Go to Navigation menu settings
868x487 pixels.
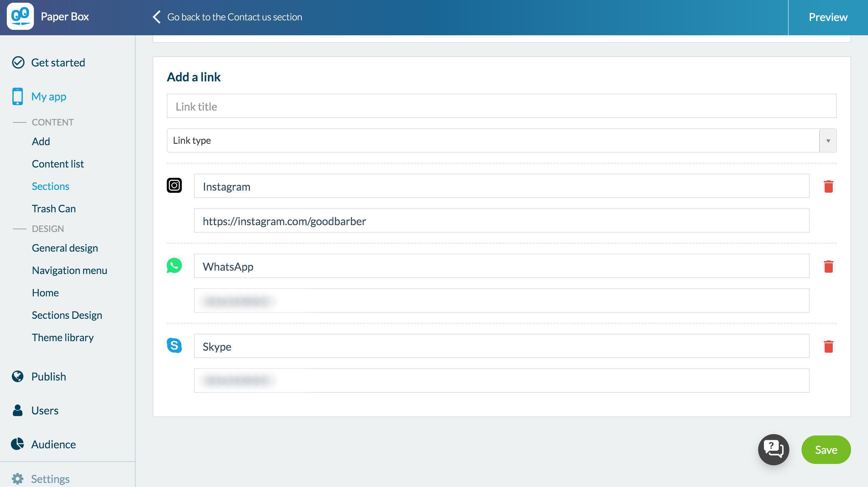coord(70,270)
